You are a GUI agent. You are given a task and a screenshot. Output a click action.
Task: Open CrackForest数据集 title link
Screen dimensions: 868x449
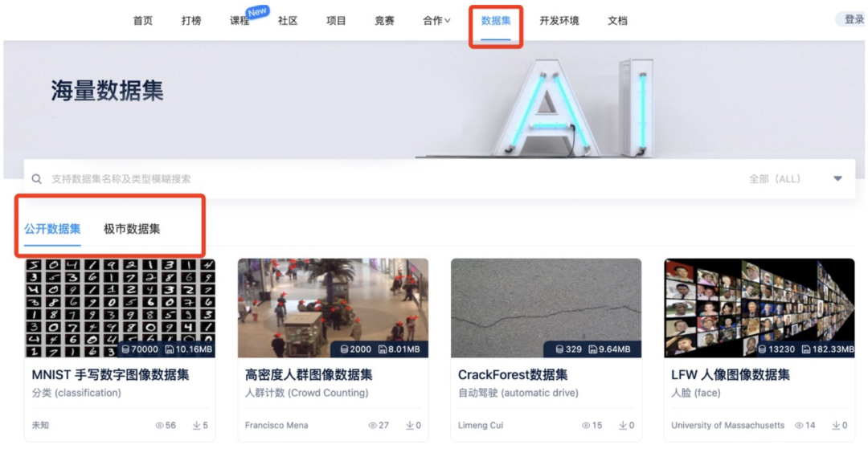[x=513, y=375]
